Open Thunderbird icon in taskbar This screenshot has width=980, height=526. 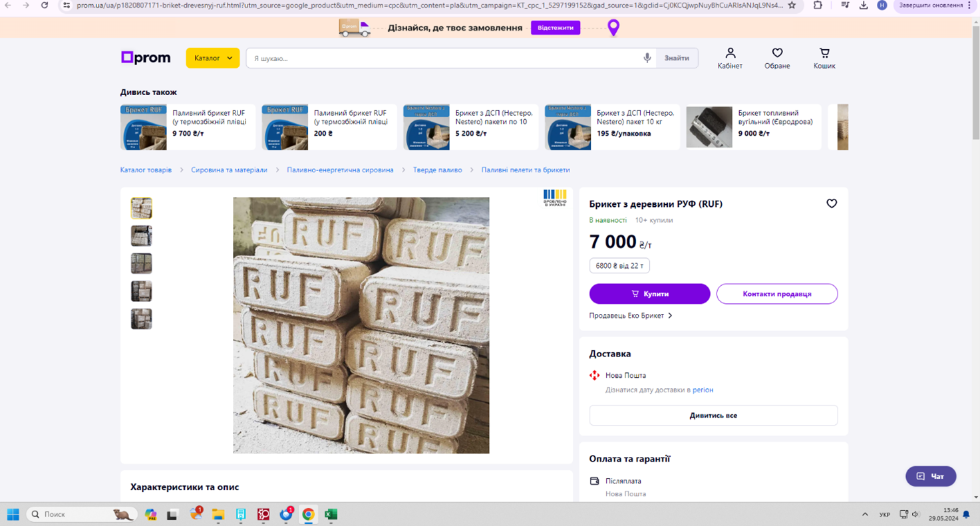pos(286,514)
